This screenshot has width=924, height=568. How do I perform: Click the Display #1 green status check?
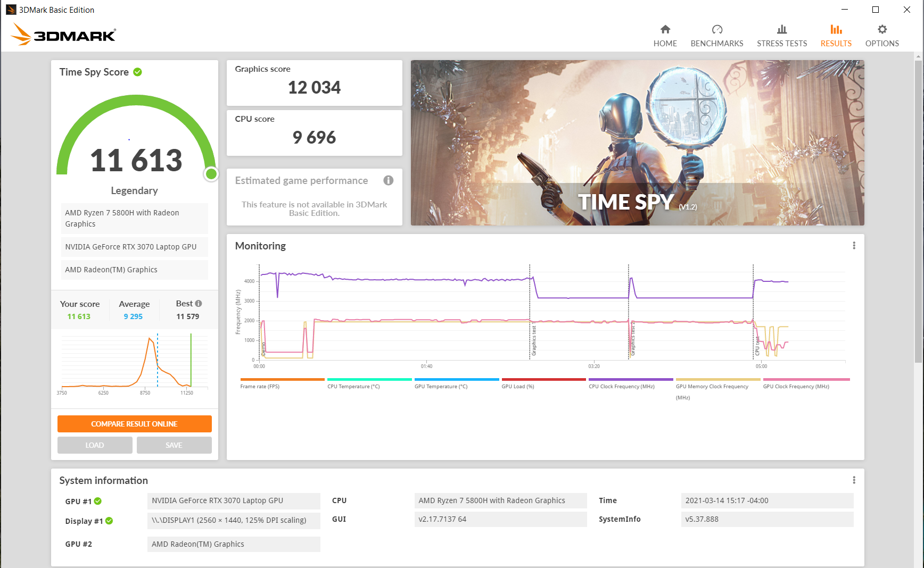(109, 521)
